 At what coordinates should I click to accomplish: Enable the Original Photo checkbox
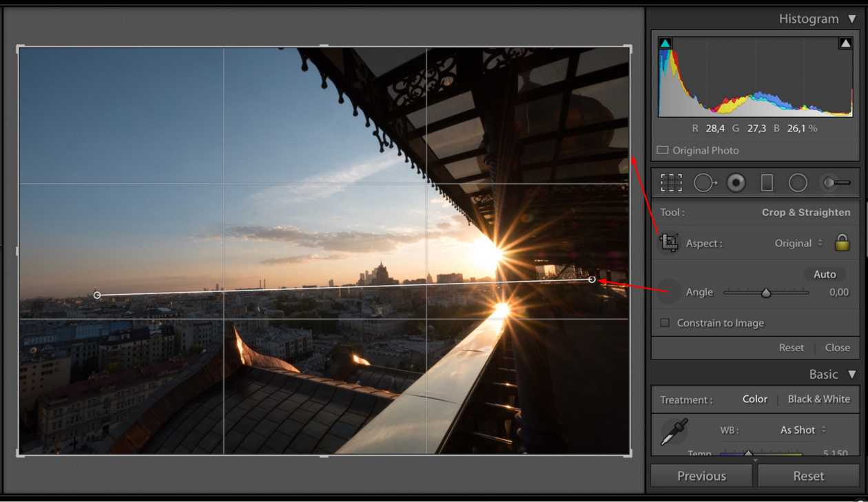click(x=663, y=150)
